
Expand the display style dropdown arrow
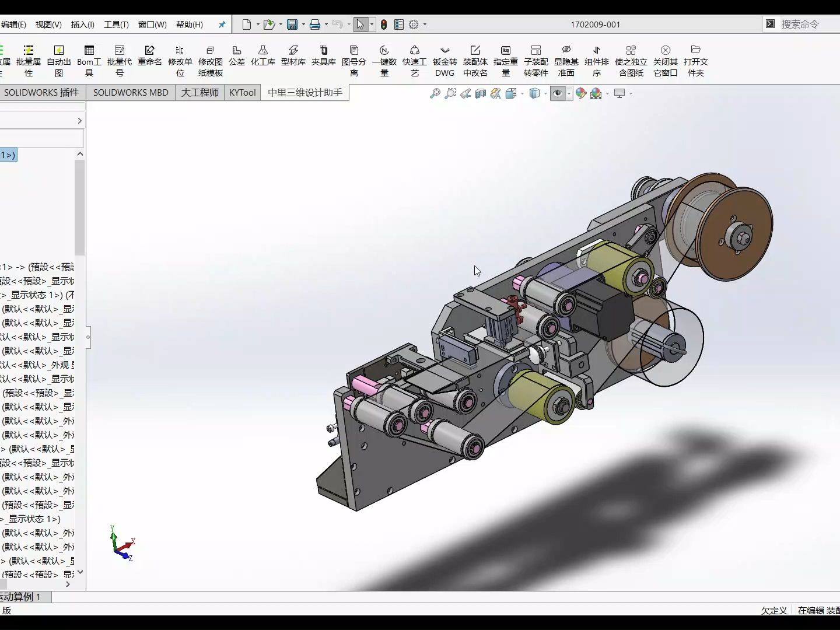pyautogui.click(x=545, y=93)
